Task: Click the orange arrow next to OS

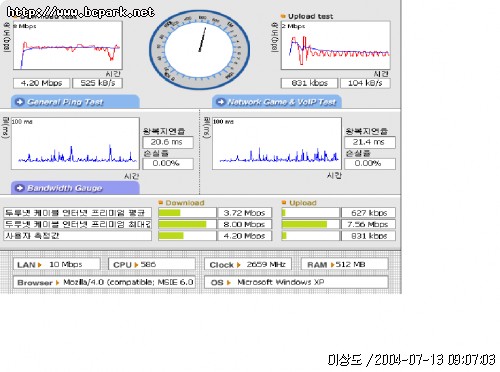Action: [229, 283]
